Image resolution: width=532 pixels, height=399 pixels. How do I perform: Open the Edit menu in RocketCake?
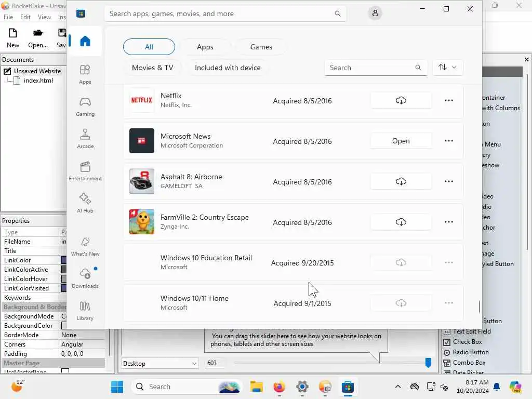[x=25, y=17]
